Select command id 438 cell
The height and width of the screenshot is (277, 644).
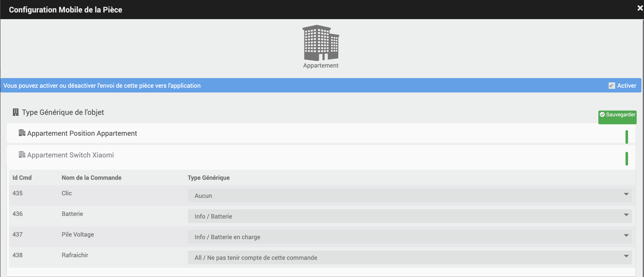click(17, 255)
